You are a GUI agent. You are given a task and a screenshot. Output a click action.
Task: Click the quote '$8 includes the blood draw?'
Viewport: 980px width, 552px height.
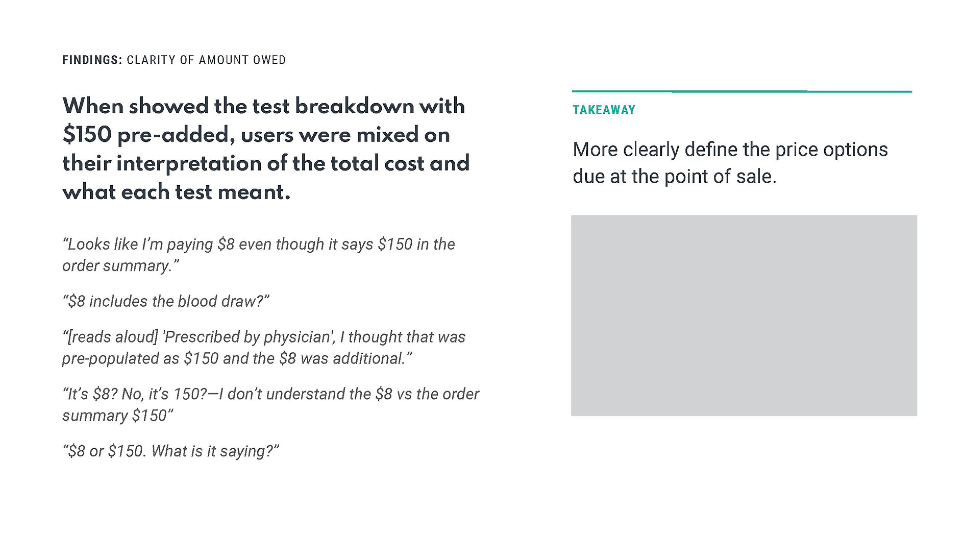click(166, 301)
